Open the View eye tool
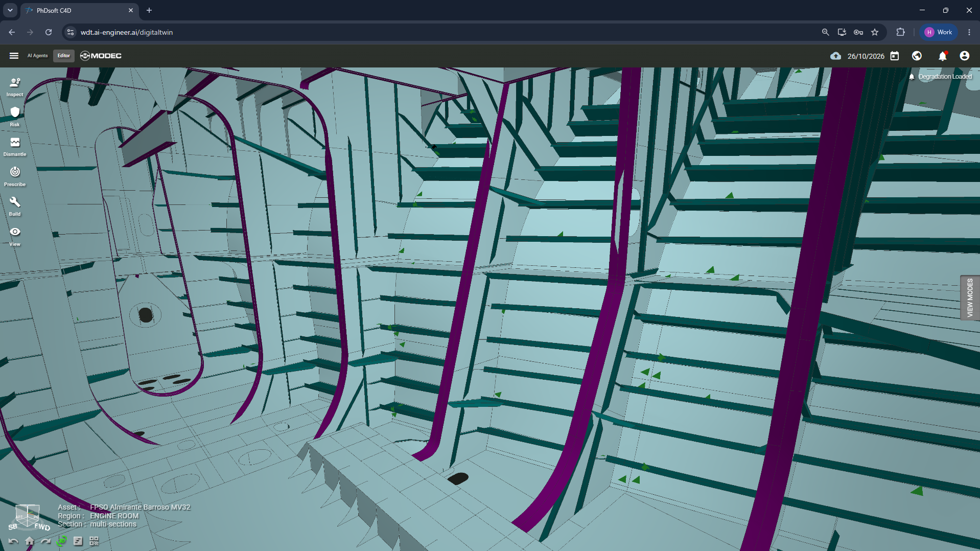The image size is (980, 551). [15, 237]
